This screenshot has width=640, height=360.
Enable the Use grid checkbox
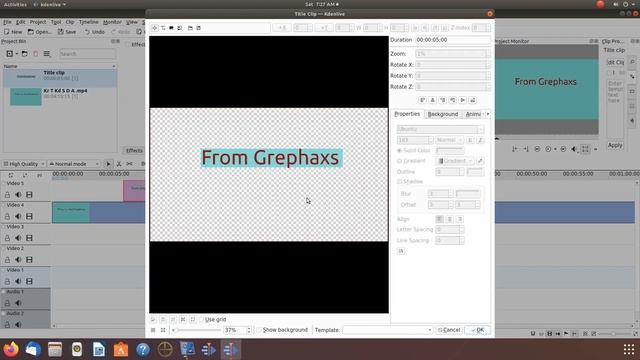coord(201,320)
